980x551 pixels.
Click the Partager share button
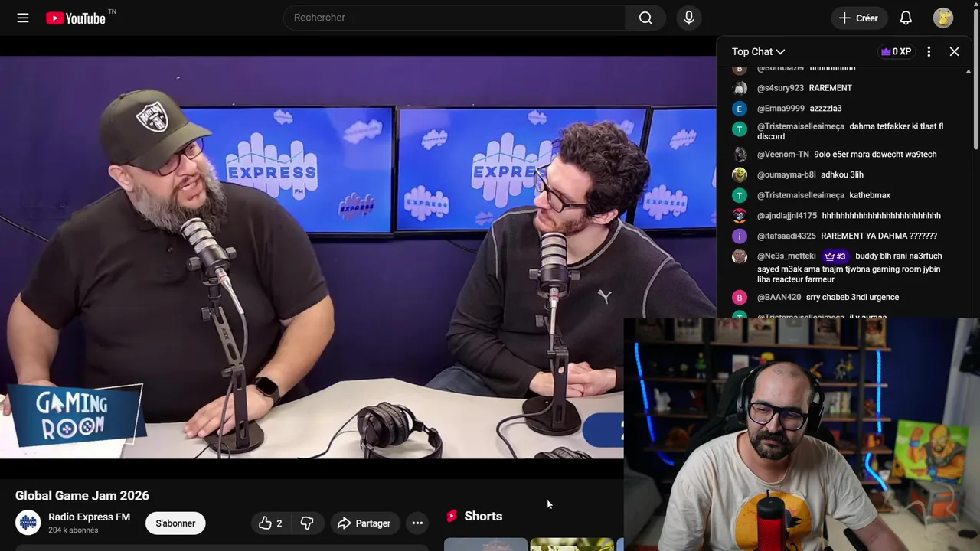[364, 523]
